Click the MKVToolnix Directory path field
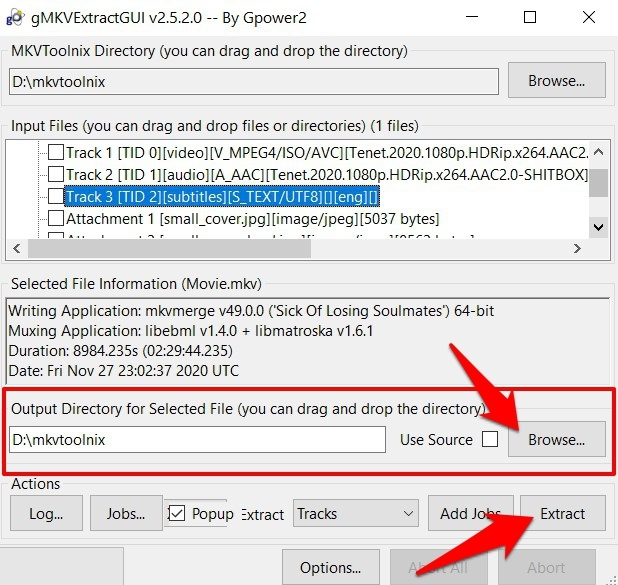Screen dimensions: 618x585 tap(254, 82)
